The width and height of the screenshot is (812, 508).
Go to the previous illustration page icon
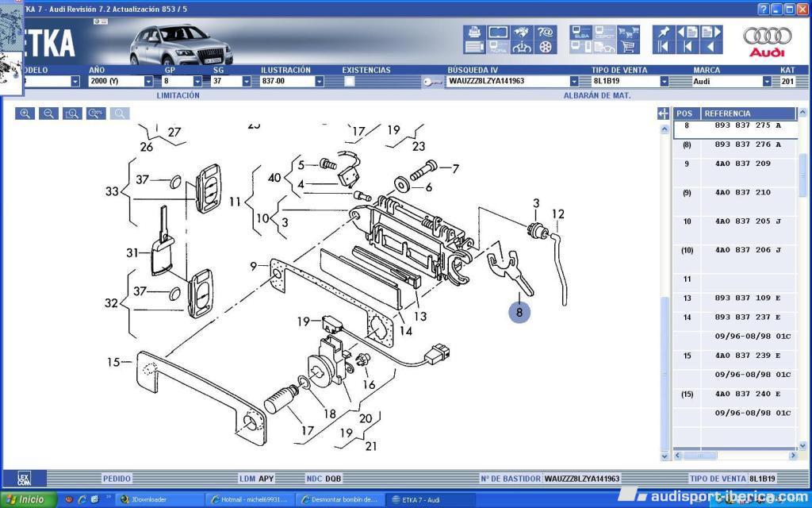click(x=688, y=32)
